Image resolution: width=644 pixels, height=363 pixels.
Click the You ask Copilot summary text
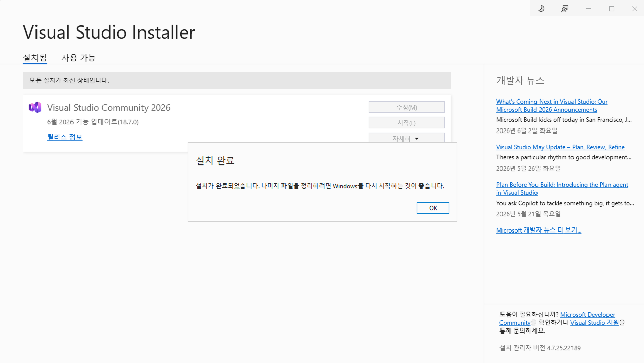565,203
